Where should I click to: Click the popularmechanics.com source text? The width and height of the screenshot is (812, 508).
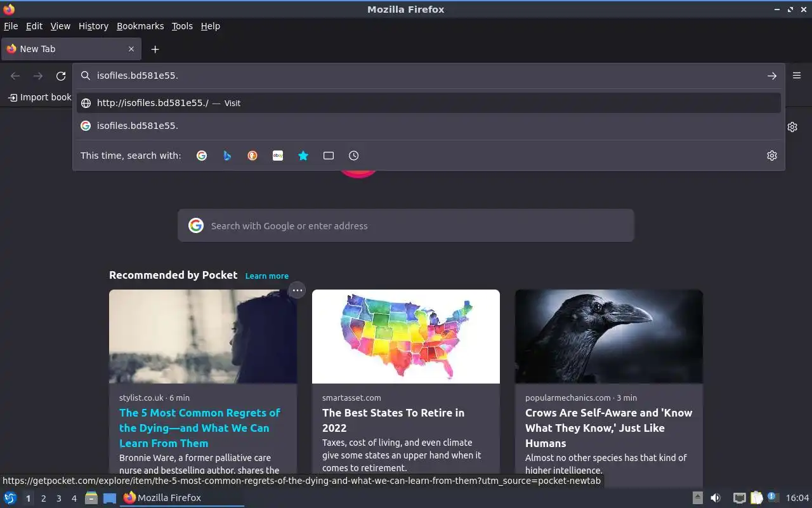tap(568, 398)
